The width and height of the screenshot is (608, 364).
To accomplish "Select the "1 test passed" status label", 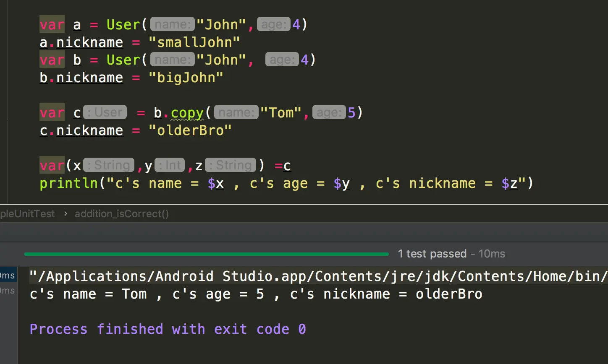I will pos(432,254).
